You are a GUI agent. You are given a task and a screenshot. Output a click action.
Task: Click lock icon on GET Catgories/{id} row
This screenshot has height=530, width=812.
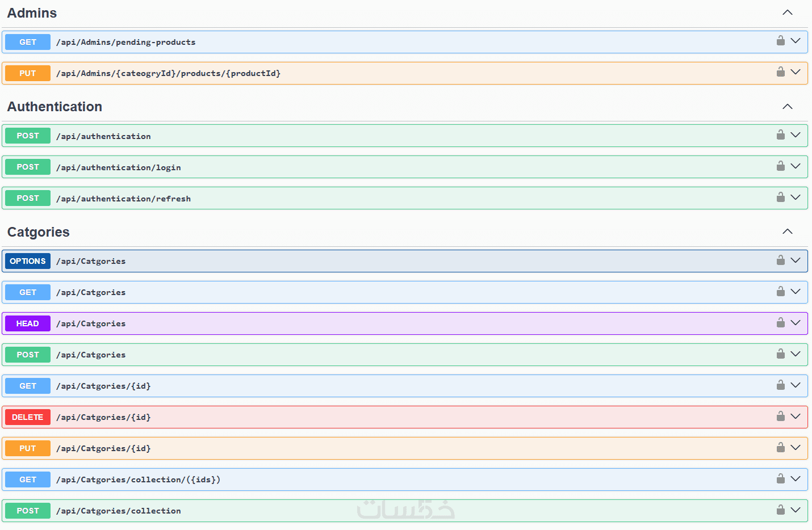(x=781, y=385)
